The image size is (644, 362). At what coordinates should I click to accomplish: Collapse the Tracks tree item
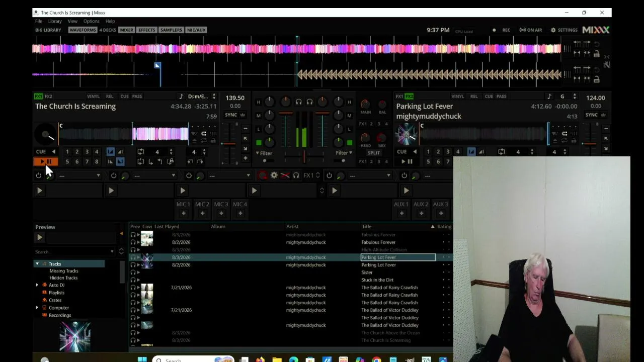point(37,264)
